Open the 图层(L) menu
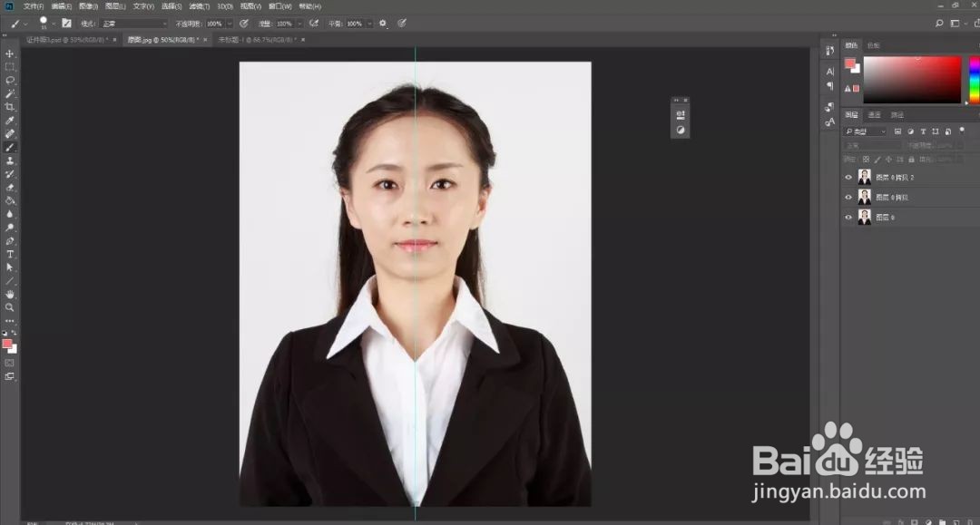Screen dimensions: 980x525 pyautogui.click(x=115, y=6)
